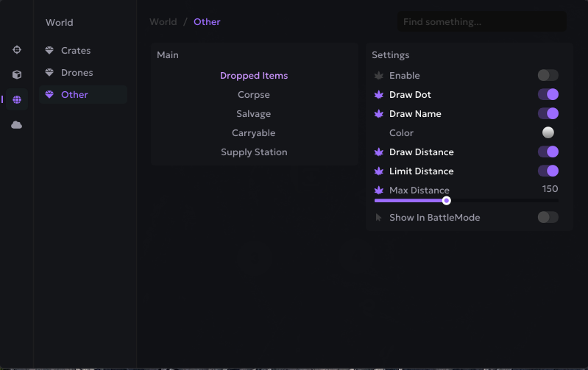Select the Other category in World list
Viewport: 588px width, 370px height.
pyautogui.click(x=74, y=95)
